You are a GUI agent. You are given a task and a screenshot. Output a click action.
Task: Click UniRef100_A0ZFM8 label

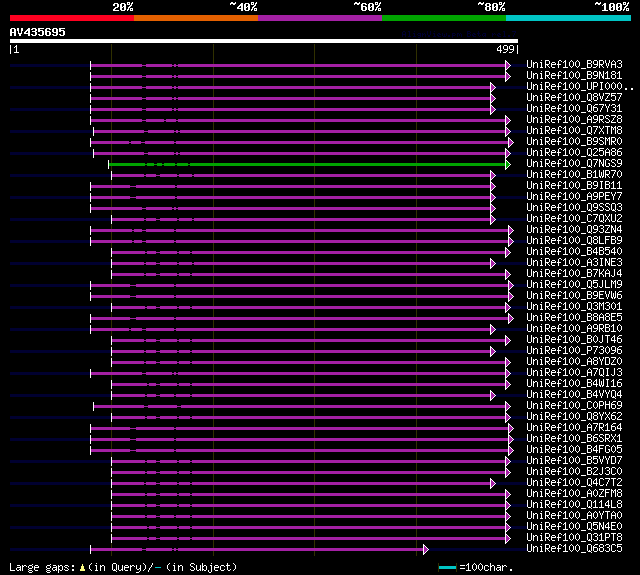pos(574,494)
